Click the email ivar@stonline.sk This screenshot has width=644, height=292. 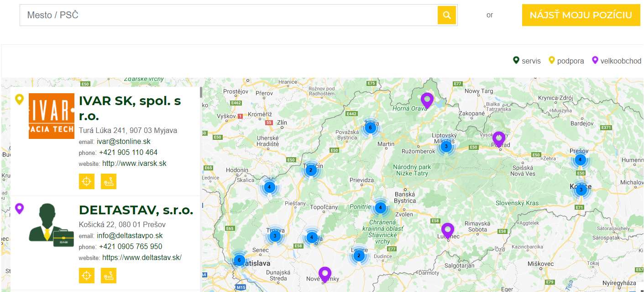pyautogui.click(x=124, y=142)
